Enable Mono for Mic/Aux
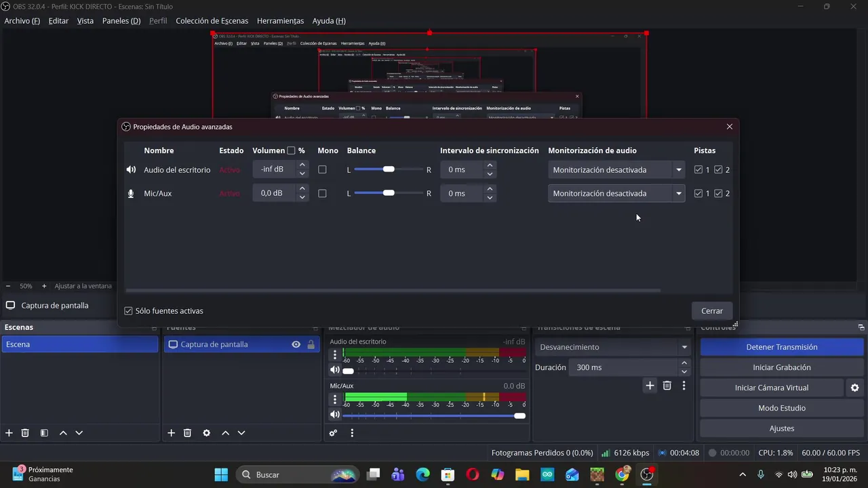This screenshot has height=488, width=868. tap(322, 193)
